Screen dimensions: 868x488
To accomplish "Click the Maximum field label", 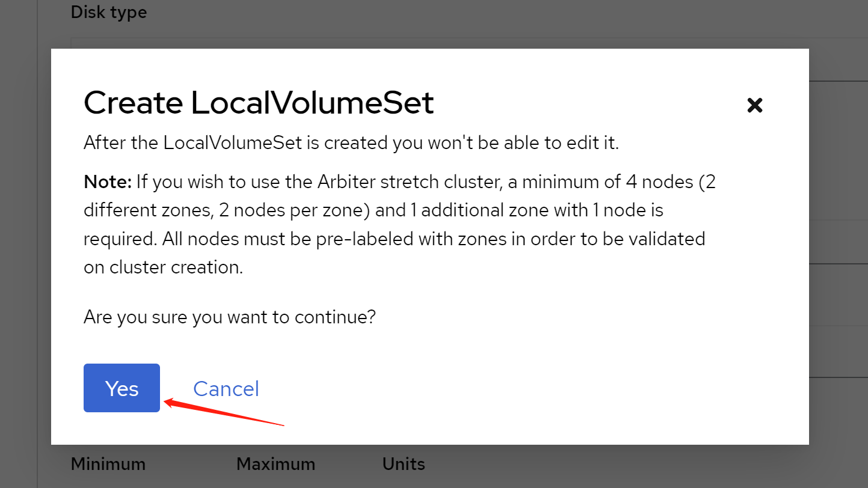I will pyautogui.click(x=275, y=464).
